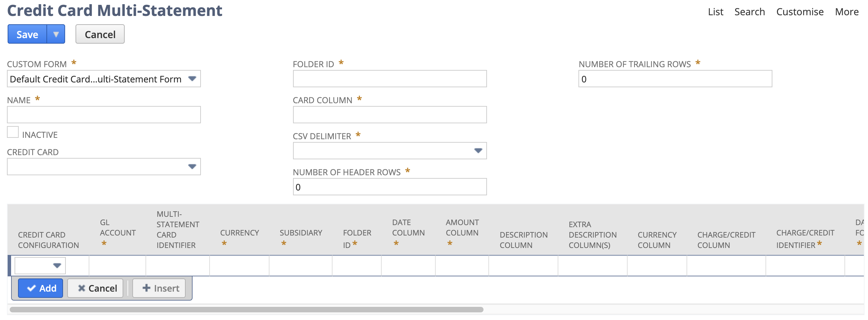Open the More menu
Screen dimensions: 868x320
847,11
